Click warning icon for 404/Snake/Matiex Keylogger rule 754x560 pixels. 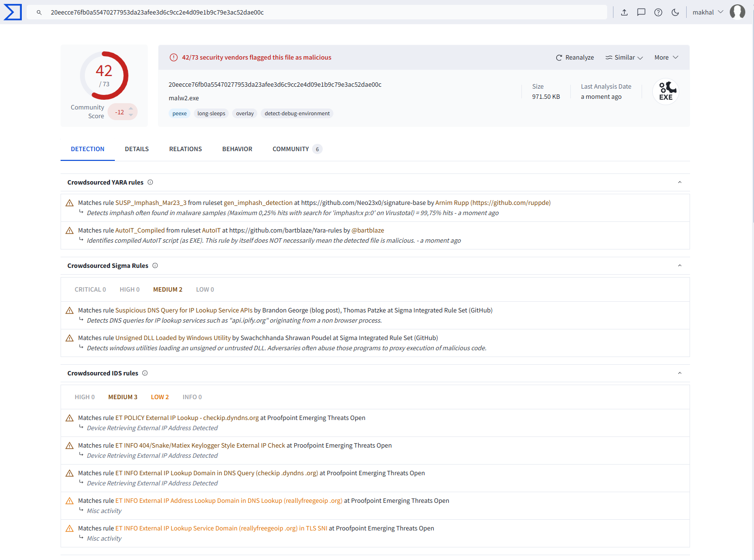click(69, 446)
